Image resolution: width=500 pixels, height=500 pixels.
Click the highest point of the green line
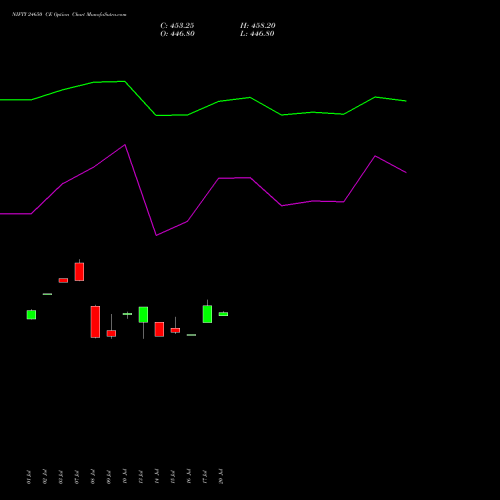click(124, 81)
